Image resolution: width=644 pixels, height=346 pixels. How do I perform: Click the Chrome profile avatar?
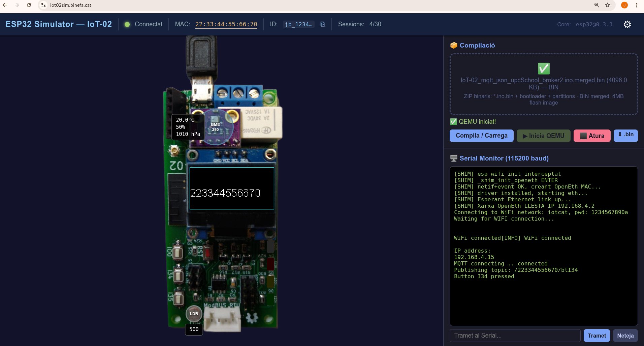[x=625, y=5]
